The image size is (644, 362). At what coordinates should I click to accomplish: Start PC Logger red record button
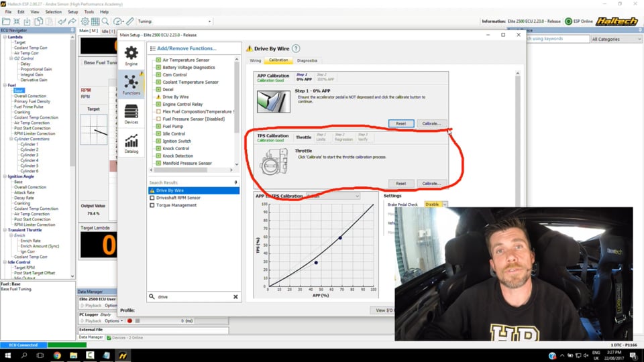(x=129, y=321)
